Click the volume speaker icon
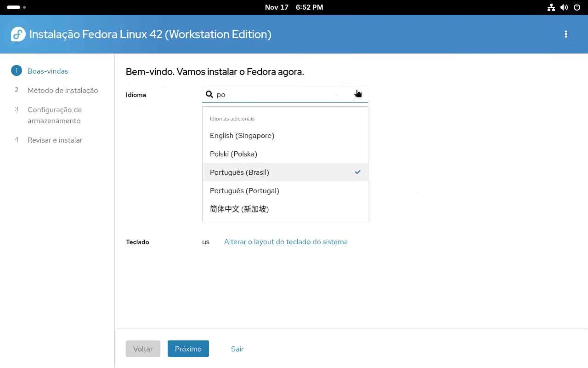 click(x=564, y=7)
